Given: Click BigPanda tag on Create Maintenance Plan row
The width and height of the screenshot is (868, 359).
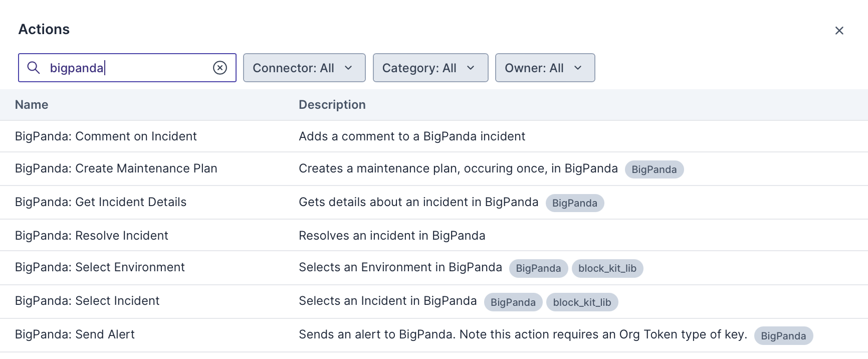Looking at the screenshot, I should pos(654,169).
